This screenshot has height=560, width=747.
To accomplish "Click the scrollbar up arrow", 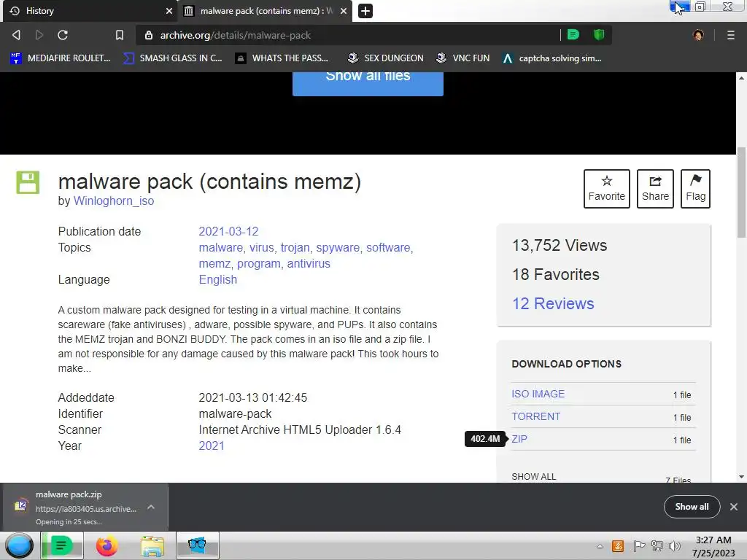I will click(x=741, y=77).
